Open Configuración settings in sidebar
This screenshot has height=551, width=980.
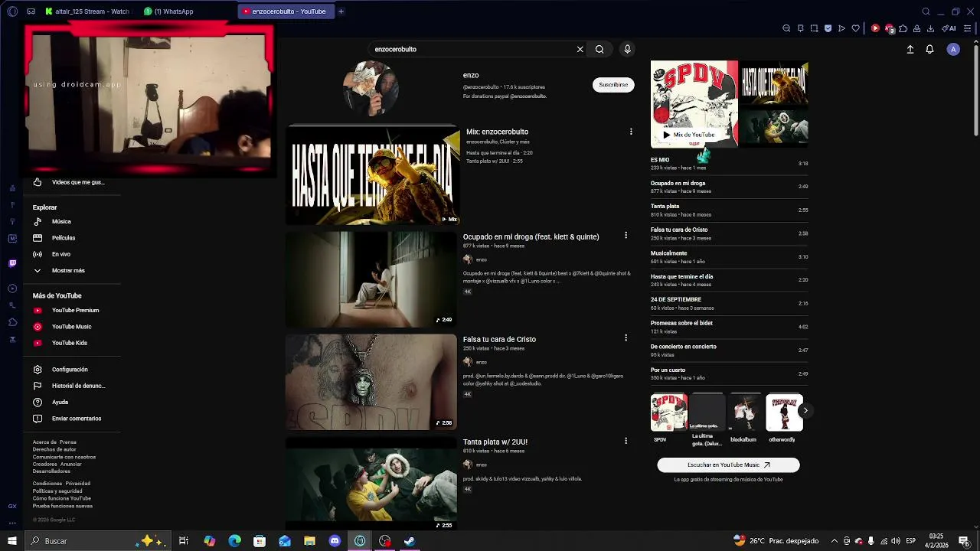(x=73, y=370)
